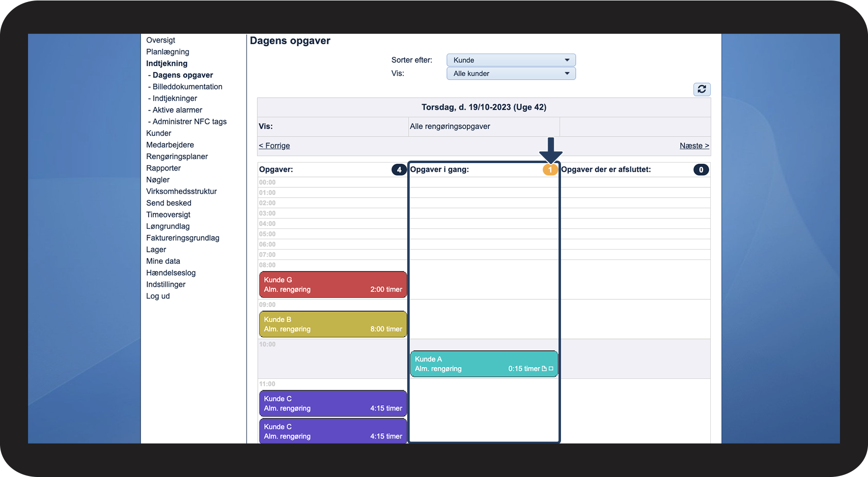Open Mine data in the sidebar
The height and width of the screenshot is (477, 868).
(163, 261)
